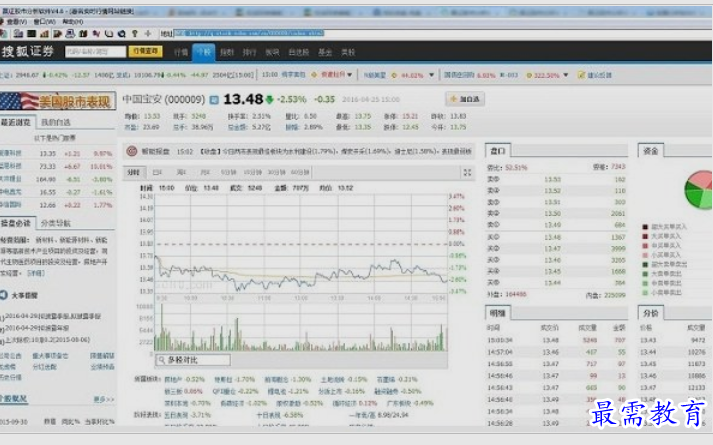Click the 2016-04-29 second event link
The image size is (713, 445).
(x=37, y=328)
